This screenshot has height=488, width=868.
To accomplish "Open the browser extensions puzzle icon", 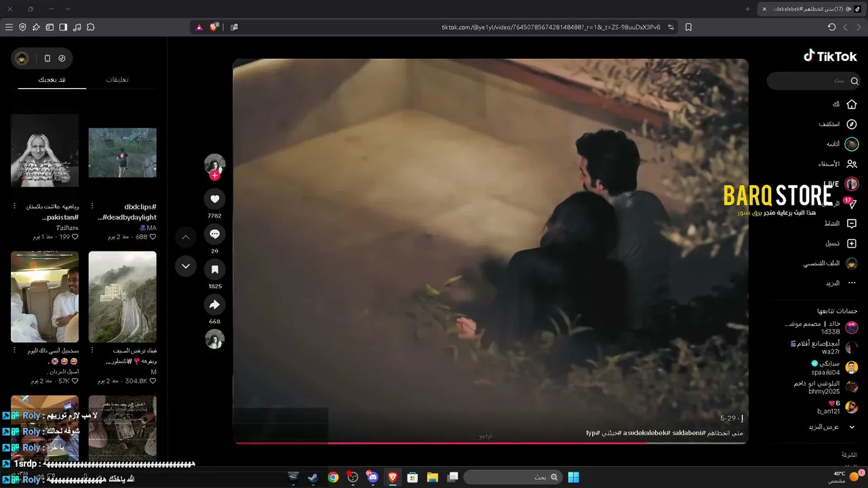I will [91, 27].
